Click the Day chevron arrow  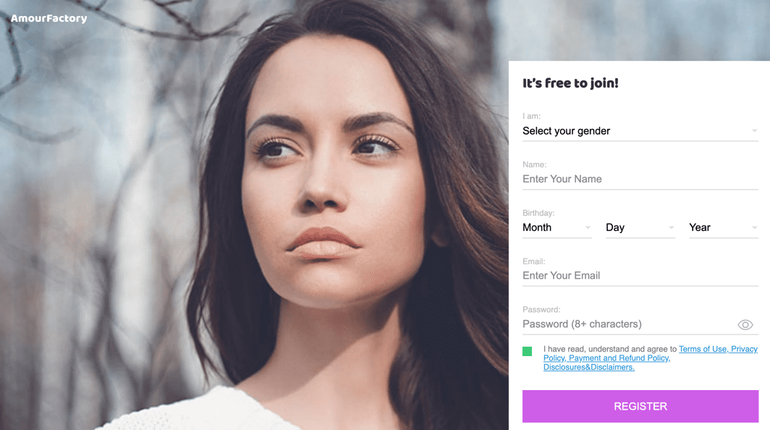point(671,227)
